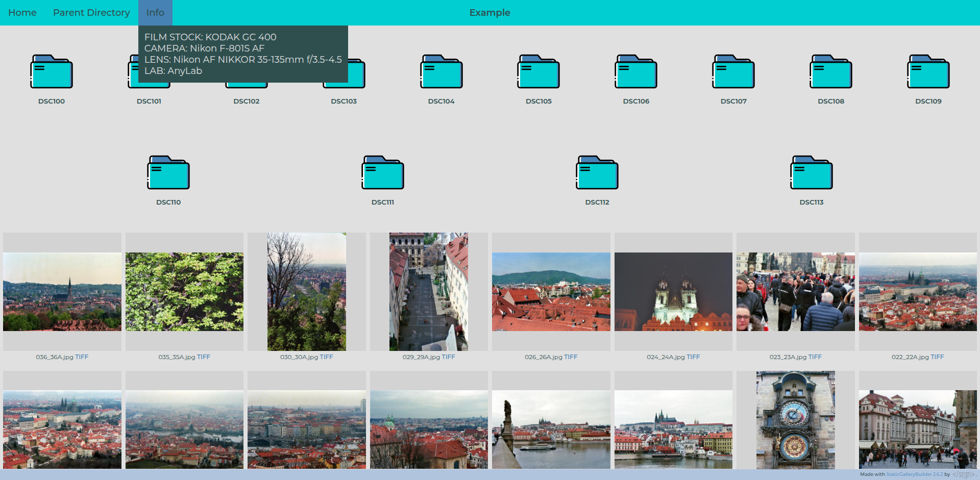Open the DSC112 folder icon
Screen dimensions: 980x480
point(597,173)
